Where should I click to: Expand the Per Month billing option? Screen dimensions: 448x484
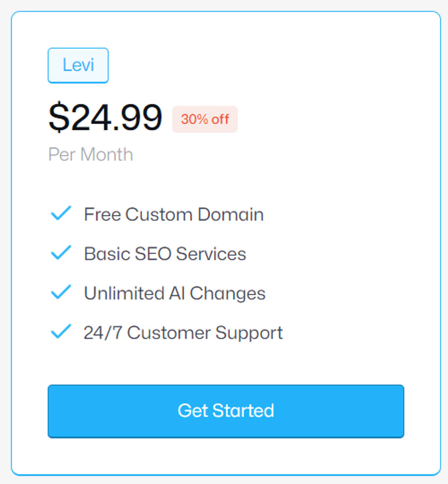click(91, 154)
